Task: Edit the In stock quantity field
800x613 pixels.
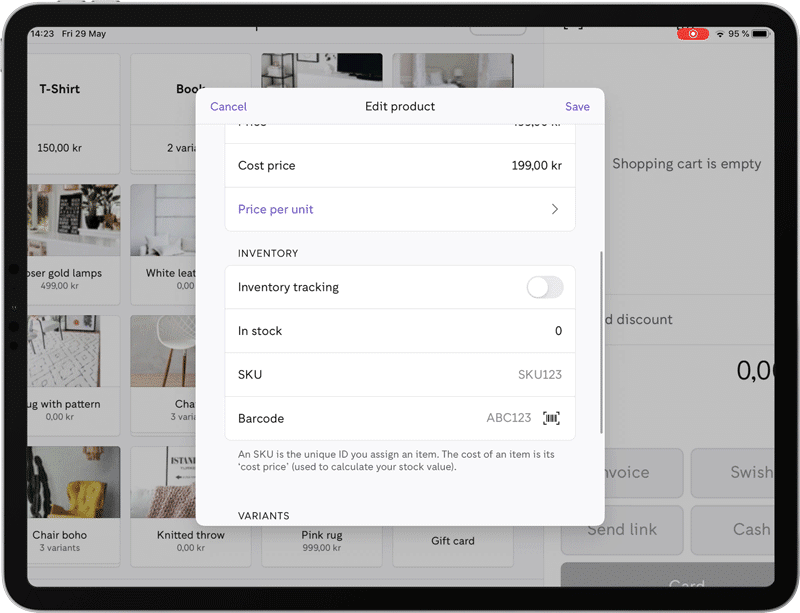Action: pyautogui.click(x=400, y=331)
